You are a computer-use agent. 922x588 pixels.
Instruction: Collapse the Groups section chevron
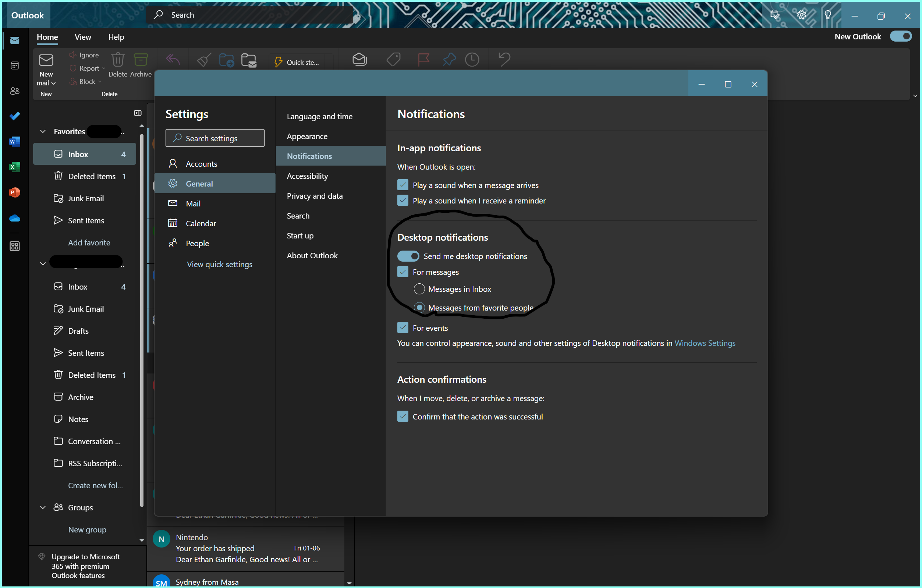pos(43,507)
